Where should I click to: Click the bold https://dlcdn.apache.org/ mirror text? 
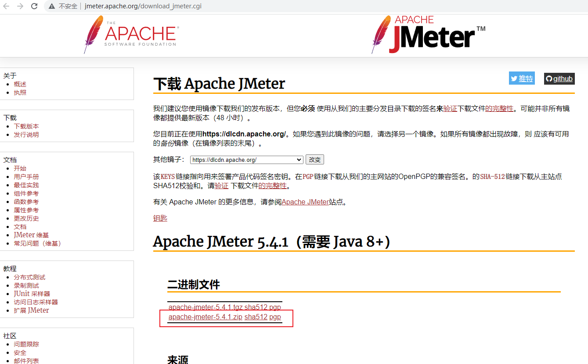click(x=245, y=134)
